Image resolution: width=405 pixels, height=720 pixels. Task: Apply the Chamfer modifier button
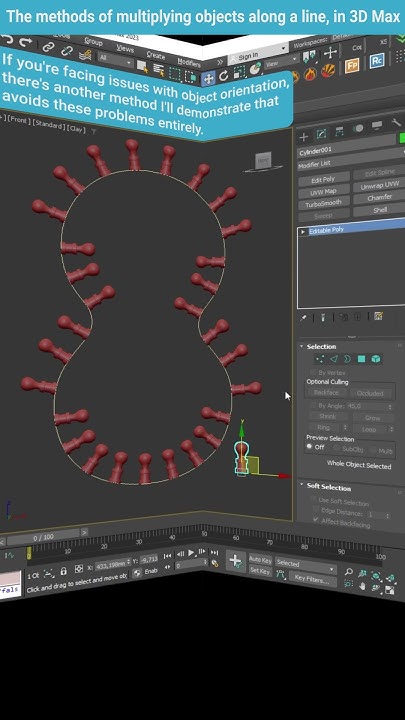click(379, 198)
